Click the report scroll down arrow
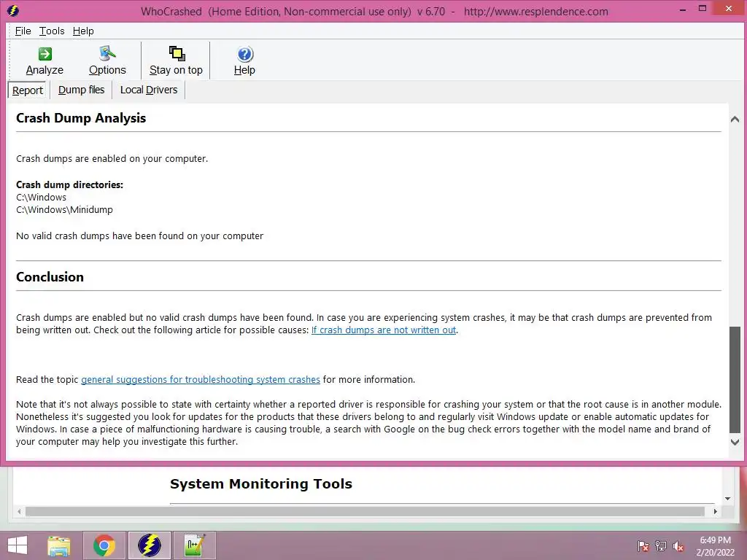The height and width of the screenshot is (560, 747). tap(735, 442)
